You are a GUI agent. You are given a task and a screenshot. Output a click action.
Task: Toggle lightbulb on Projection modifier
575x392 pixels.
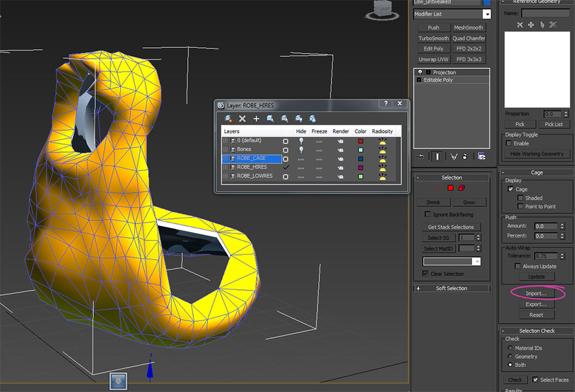pyautogui.click(x=420, y=72)
